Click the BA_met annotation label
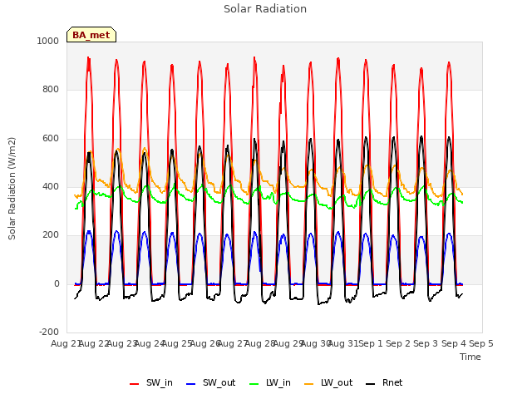Screen dimensions: 532x399 pyautogui.click(x=91, y=35)
